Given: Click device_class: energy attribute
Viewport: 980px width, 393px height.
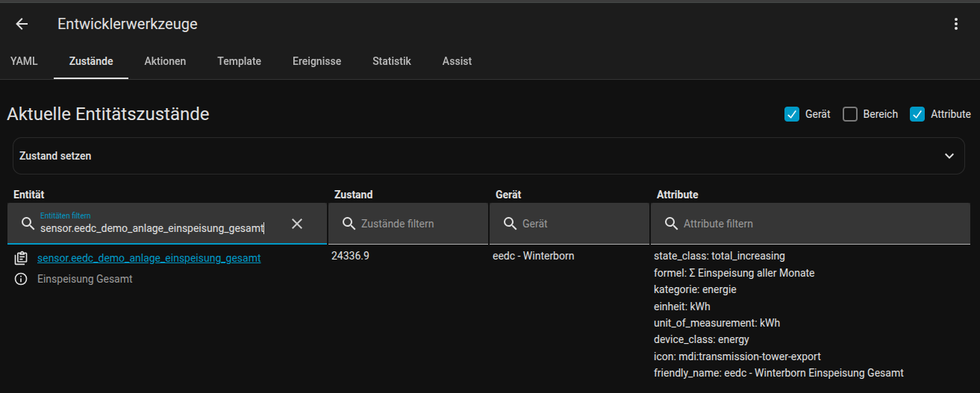Looking at the screenshot, I should 702,339.
